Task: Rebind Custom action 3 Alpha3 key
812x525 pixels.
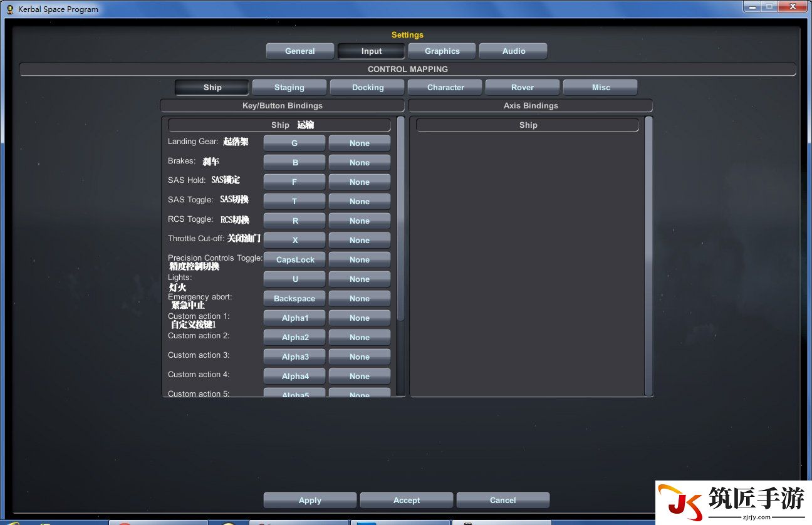Action: (294, 357)
